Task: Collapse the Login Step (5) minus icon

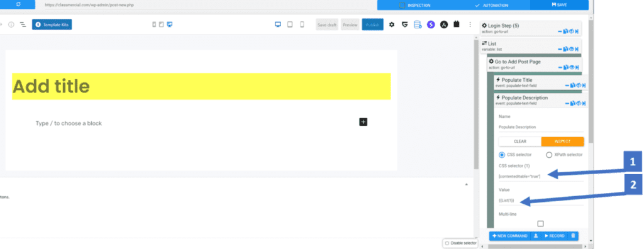Action: pos(560,31)
